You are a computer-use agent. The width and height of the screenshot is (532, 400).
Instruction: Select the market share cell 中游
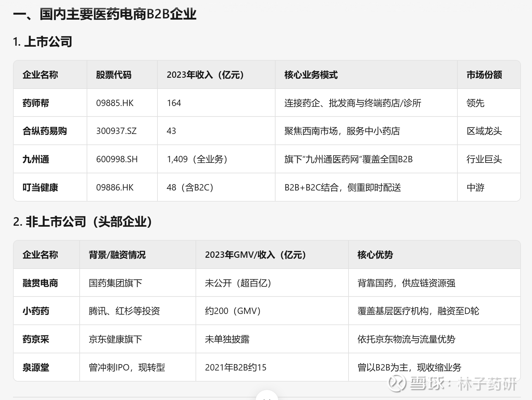tap(475, 187)
